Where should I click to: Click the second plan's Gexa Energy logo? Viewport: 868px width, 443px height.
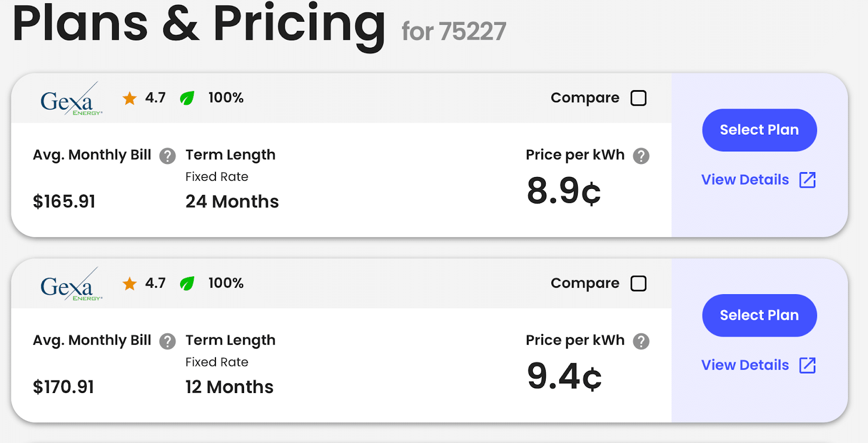pyautogui.click(x=71, y=283)
